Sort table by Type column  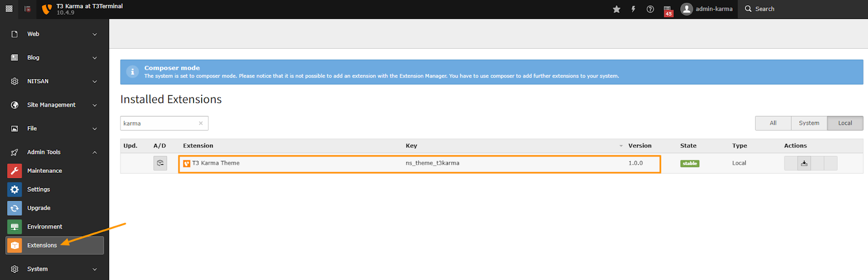(739, 146)
